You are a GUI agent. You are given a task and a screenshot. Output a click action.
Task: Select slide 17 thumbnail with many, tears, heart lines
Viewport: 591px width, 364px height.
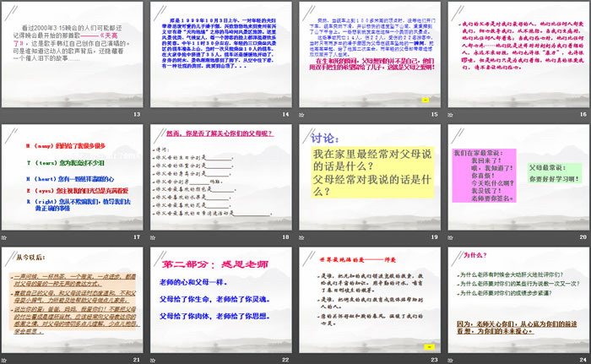click(x=73, y=177)
